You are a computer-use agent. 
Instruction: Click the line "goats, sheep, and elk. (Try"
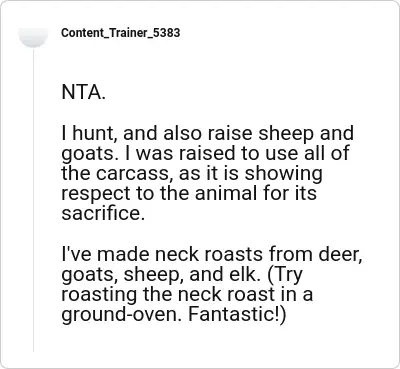(x=182, y=275)
